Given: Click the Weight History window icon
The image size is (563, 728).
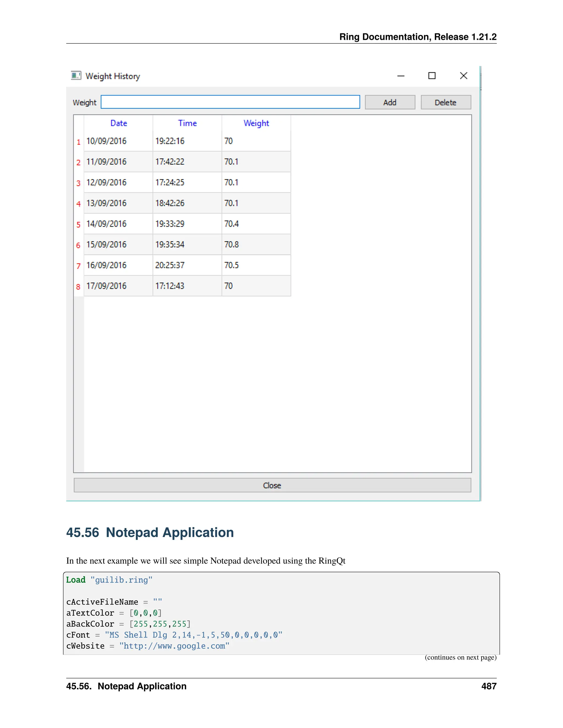Looking at the screenshot, I should tap(76, 76).
